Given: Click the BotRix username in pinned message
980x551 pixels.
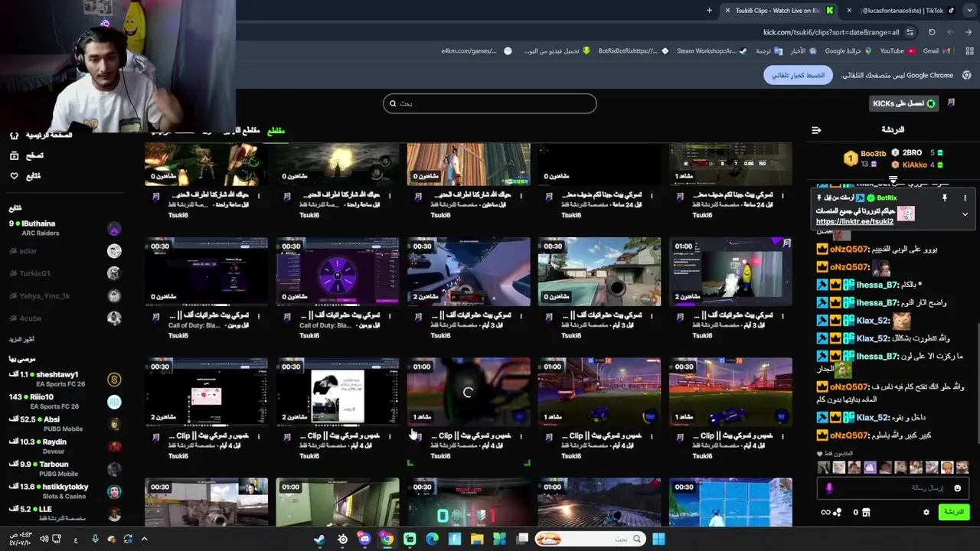Looking at the screenshot, I should [887, 198].
